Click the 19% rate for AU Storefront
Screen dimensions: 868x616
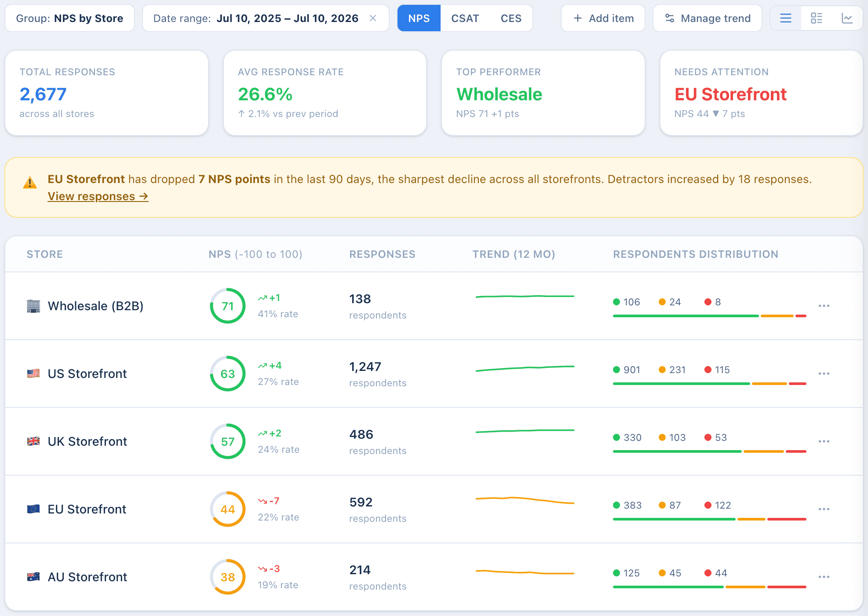tap(278, 585)
